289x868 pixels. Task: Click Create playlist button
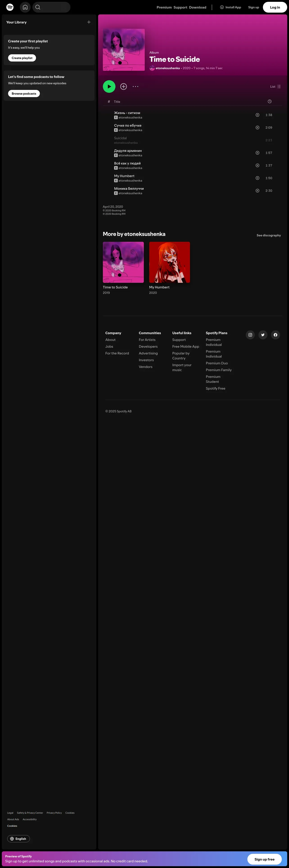(22, 58)
